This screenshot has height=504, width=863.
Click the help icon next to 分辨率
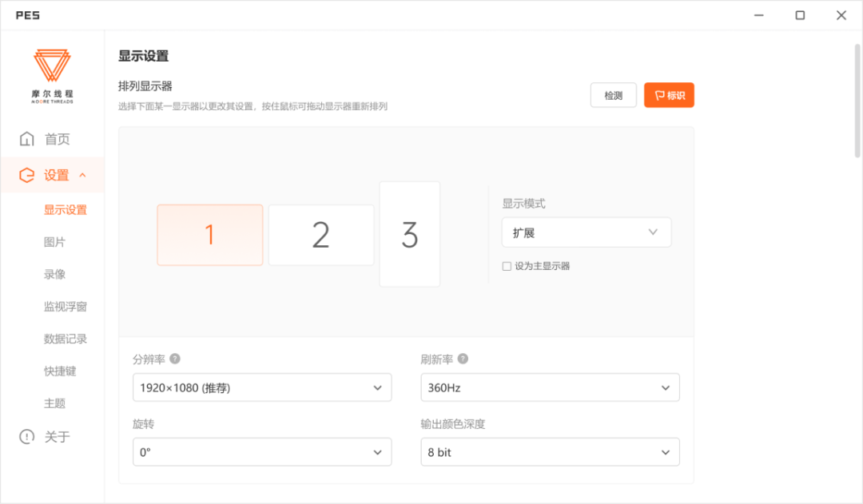(x=175, y=359)
